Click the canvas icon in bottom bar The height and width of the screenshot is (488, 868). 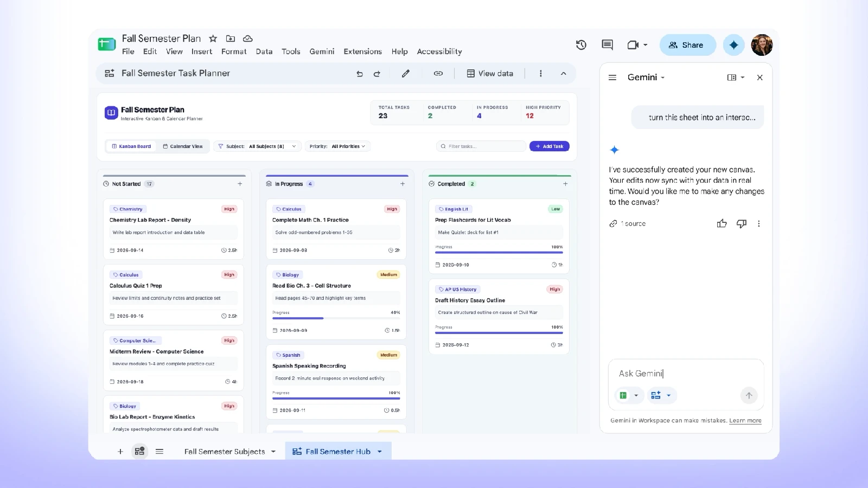click(140, 451)
